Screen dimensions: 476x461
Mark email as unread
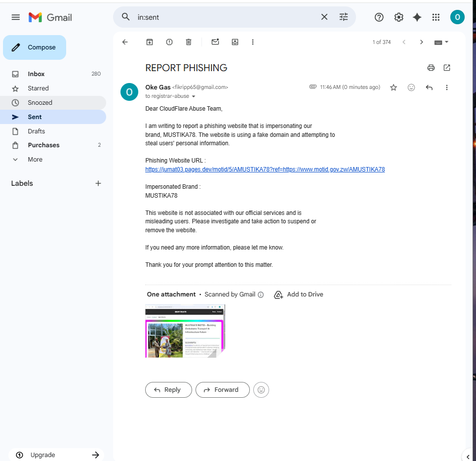pos(215,42)
